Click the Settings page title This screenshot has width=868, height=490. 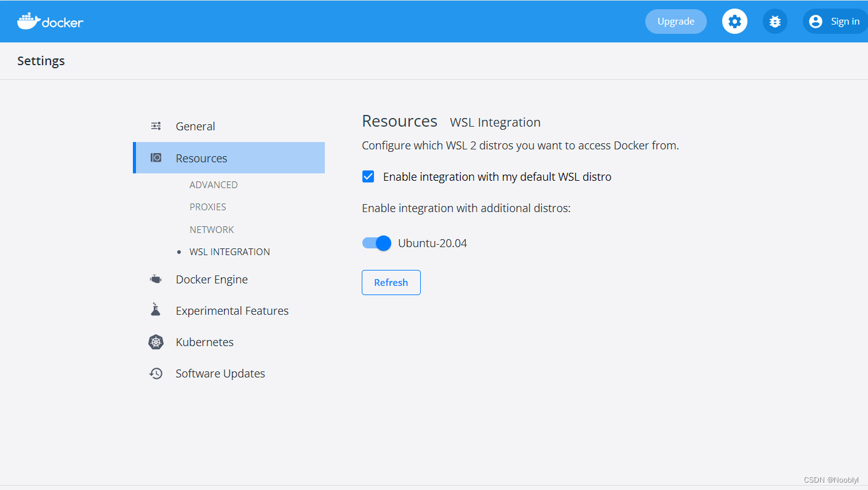click(x=41, y=61)
